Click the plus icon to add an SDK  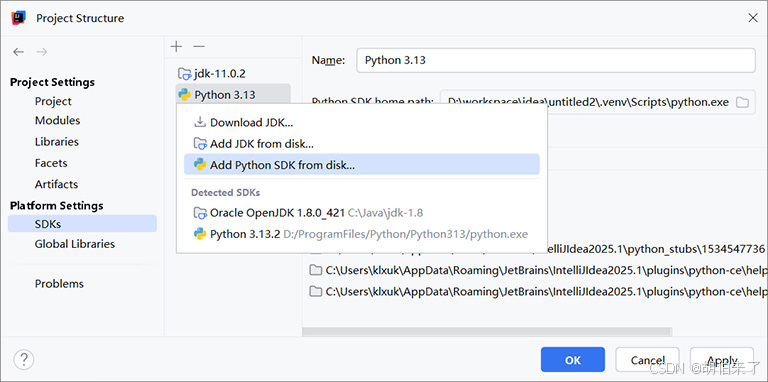click(x=176, y=47)
